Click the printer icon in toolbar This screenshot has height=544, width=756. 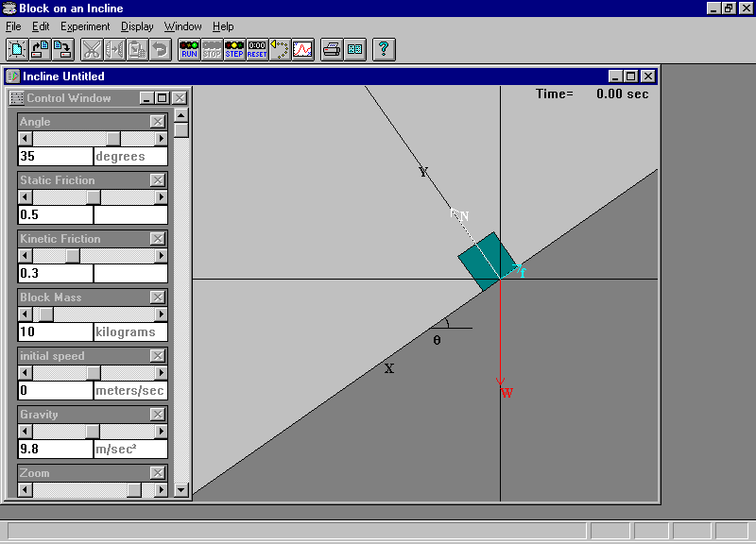tap(332, 49)
